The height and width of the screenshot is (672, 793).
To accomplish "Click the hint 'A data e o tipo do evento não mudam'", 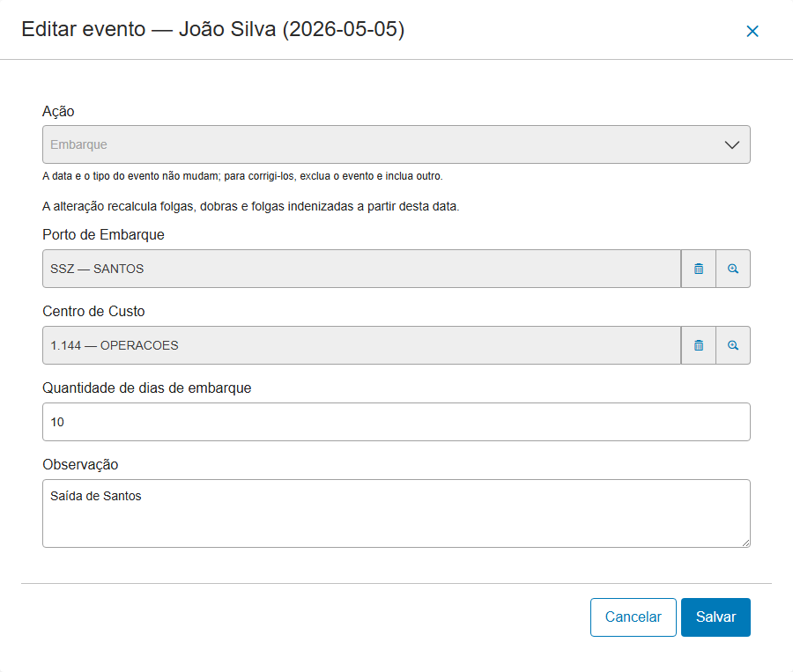I will coord(242,176).
